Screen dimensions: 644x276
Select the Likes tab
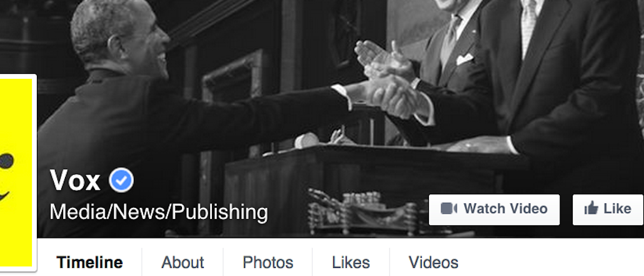[x=351, y=262]
